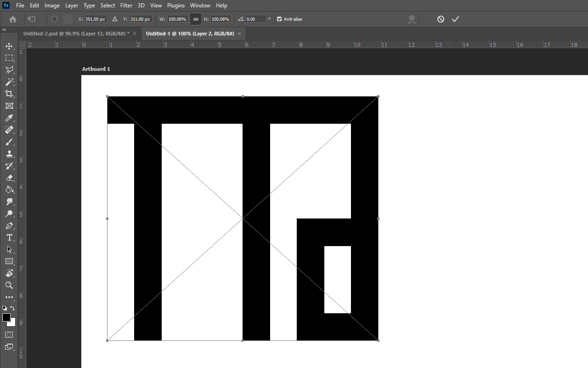
Task: Select the Clone Stamp tool
Action: tap(9, 154)
